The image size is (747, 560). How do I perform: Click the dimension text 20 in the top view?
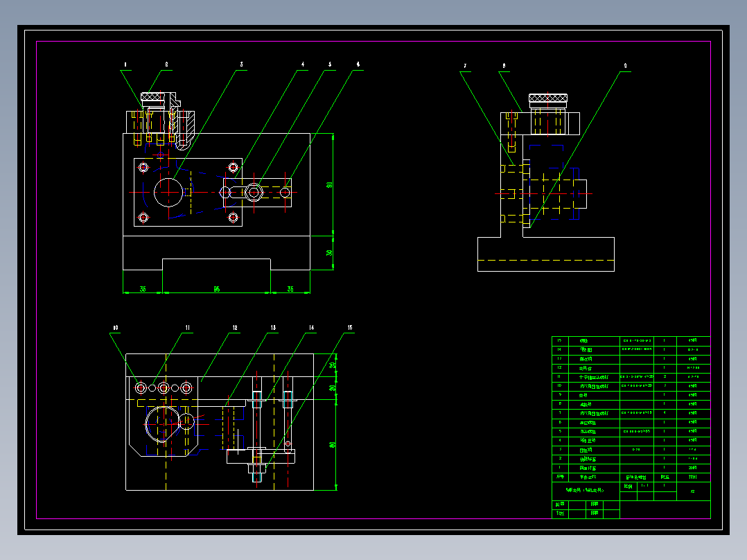(333, 365)
